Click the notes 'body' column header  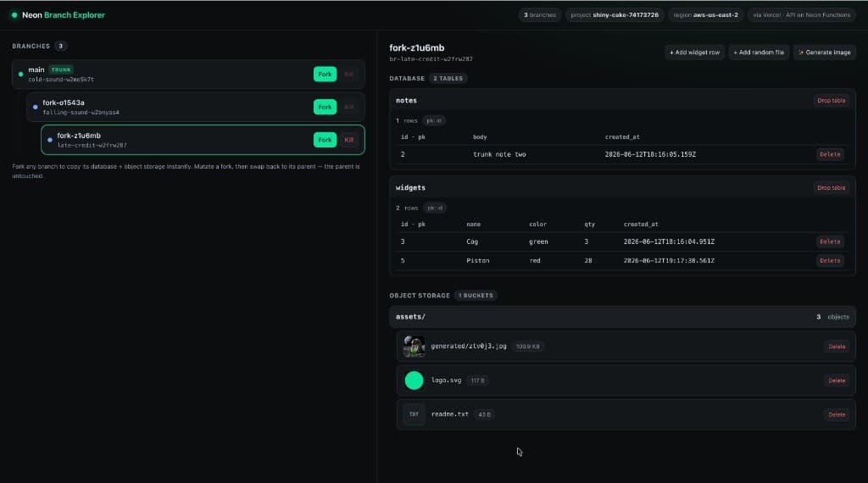click(480, 137)
